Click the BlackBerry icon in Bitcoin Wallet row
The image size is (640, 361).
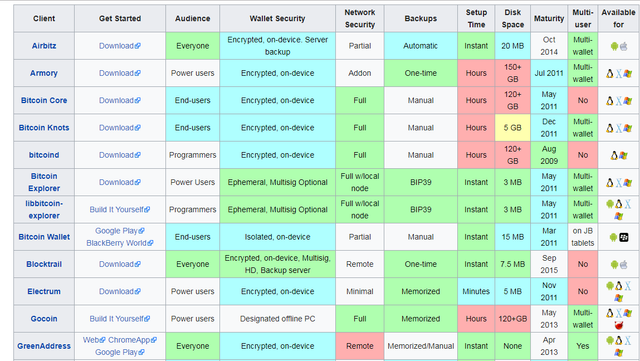point(624,237)
